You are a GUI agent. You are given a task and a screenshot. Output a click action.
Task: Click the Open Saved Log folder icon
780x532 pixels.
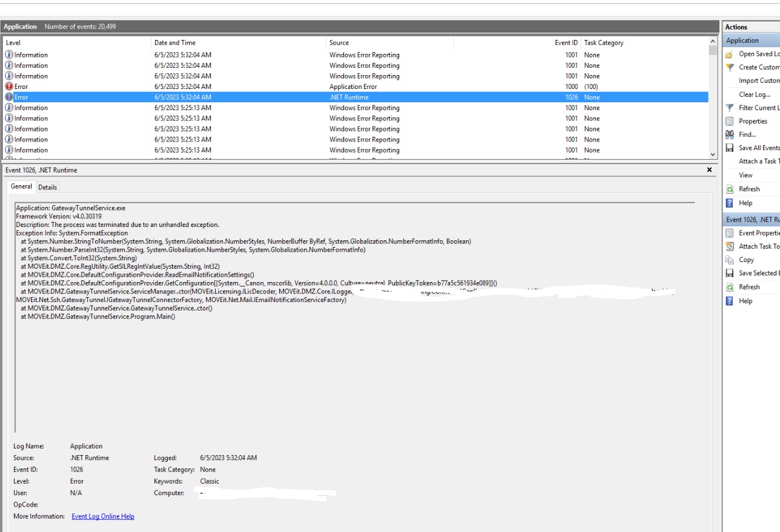pos(730,54)
